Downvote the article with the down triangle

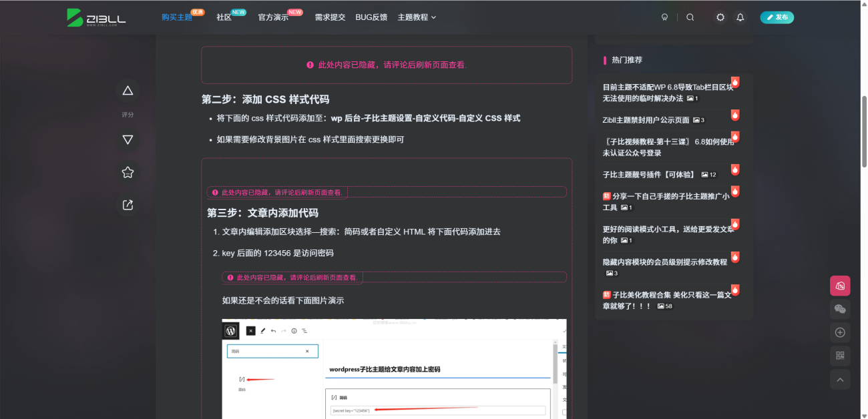tap(127, 139)
